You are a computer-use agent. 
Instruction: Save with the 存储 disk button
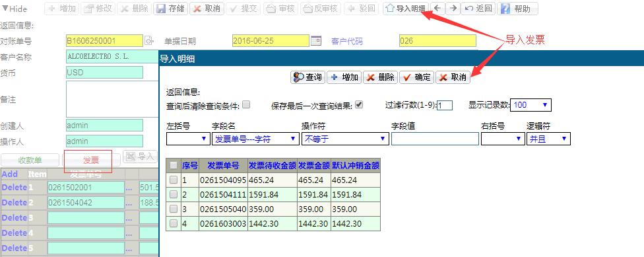click(x=171, y=9)
